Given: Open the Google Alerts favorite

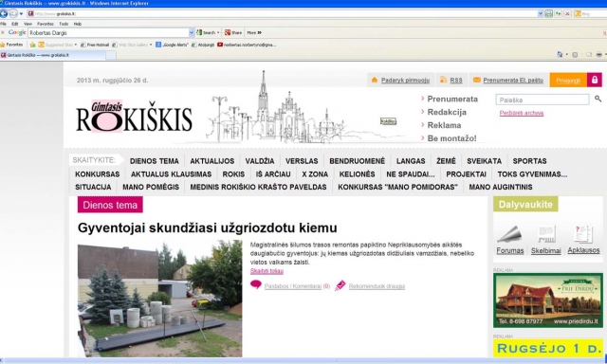Looking at the screenshot, I should coord(173,45).
